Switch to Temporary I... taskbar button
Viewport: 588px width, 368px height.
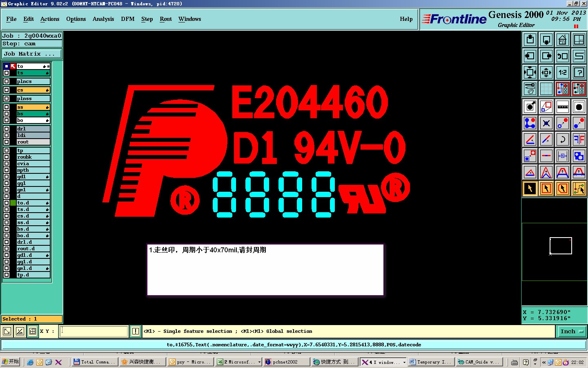click(431, 362)
